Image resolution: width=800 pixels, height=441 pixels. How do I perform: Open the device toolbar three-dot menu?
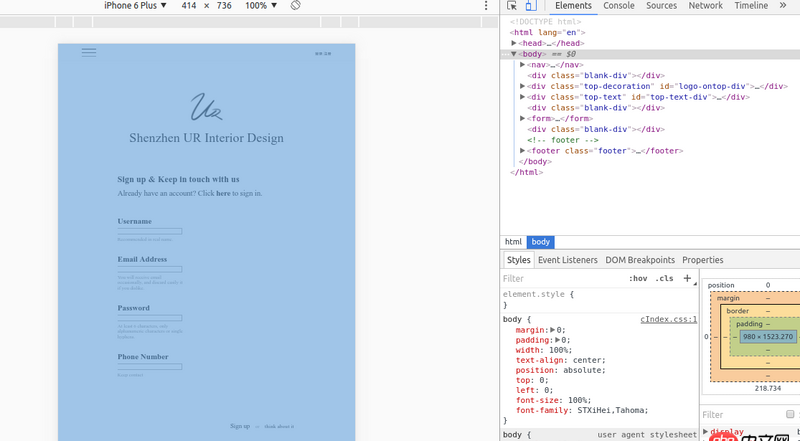[x=485, y=6]
